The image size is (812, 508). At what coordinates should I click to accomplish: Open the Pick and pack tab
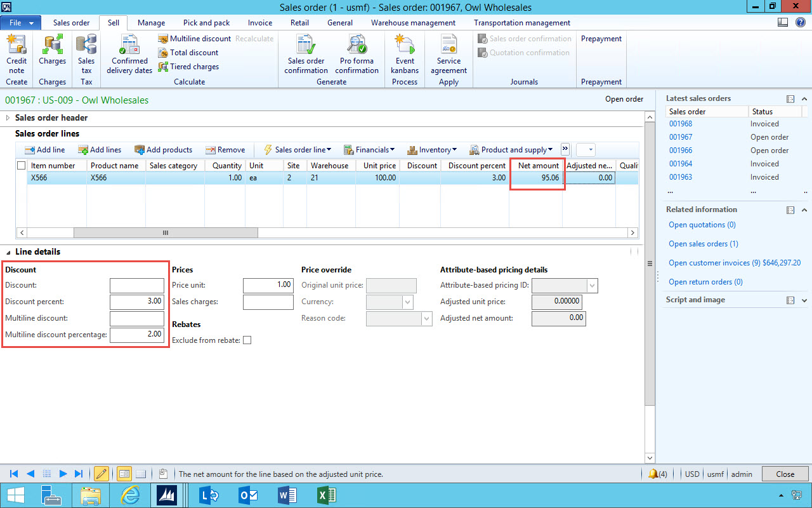206,23
